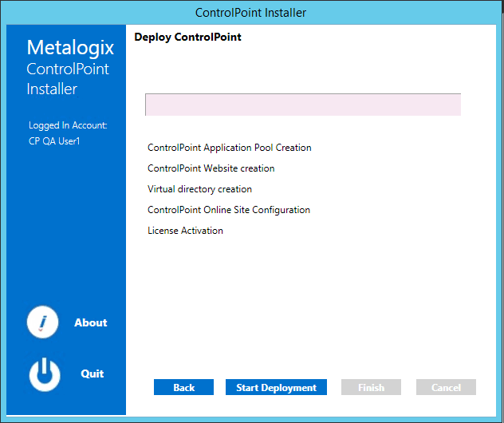Select ControlPoint Application Pool Creation step
This screenshot has width=504, height=423.
(x=230, y=148)
